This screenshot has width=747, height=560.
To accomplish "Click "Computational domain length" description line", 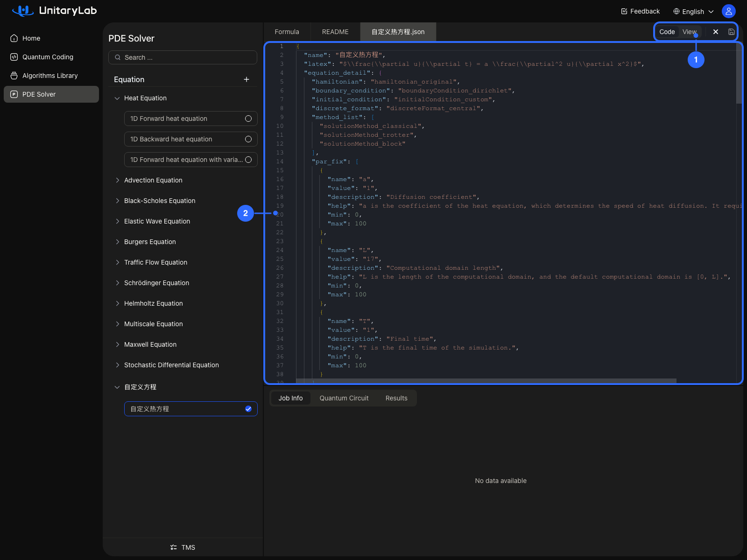I will (415, 268).
